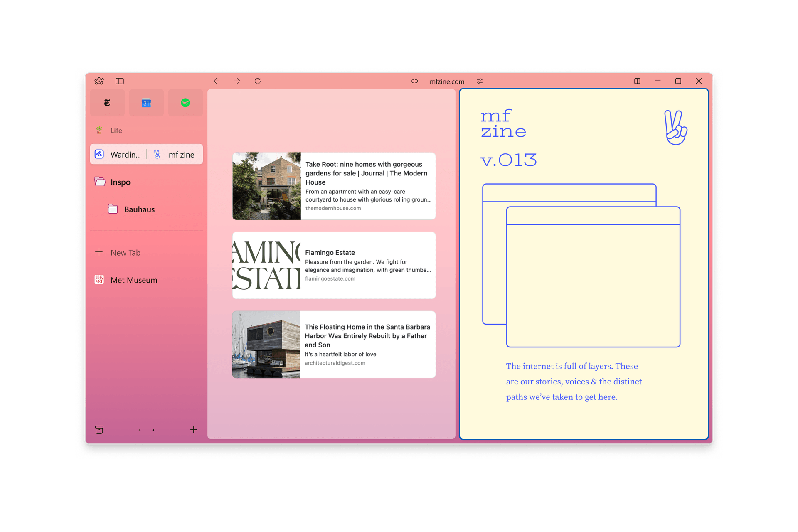The height and width of the screenshot is (532, 798).
Task: Open the Life space header
Action: tap(116, 131)
